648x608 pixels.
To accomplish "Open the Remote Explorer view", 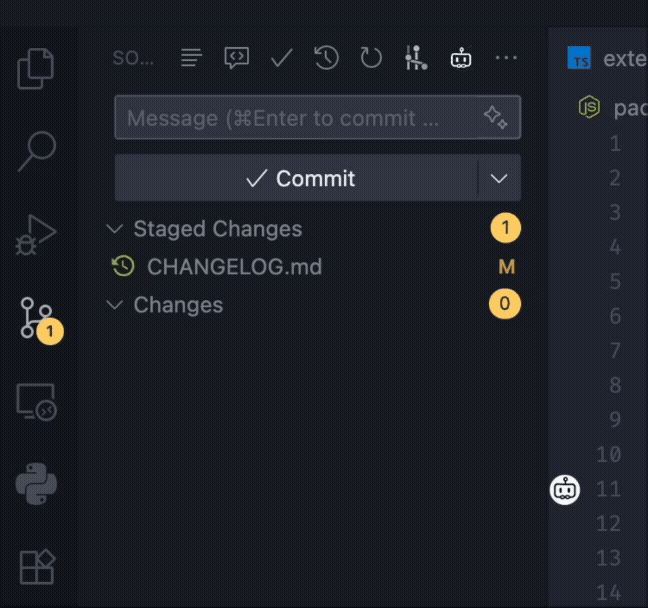I will pyautogui.click(x=36, y=402).
